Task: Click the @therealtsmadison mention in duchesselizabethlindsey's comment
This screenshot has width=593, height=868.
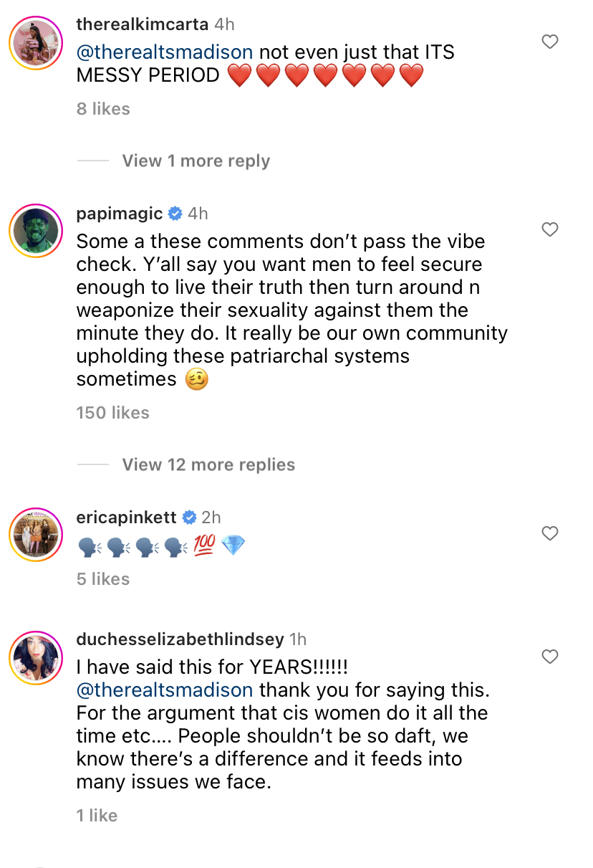Action: [162, 690]
